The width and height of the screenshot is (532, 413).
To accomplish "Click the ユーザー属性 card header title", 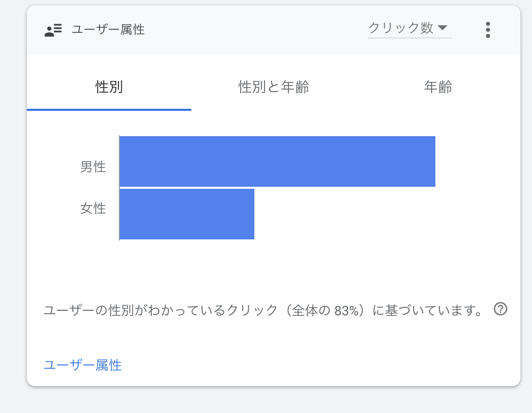I will coord(108,30).
